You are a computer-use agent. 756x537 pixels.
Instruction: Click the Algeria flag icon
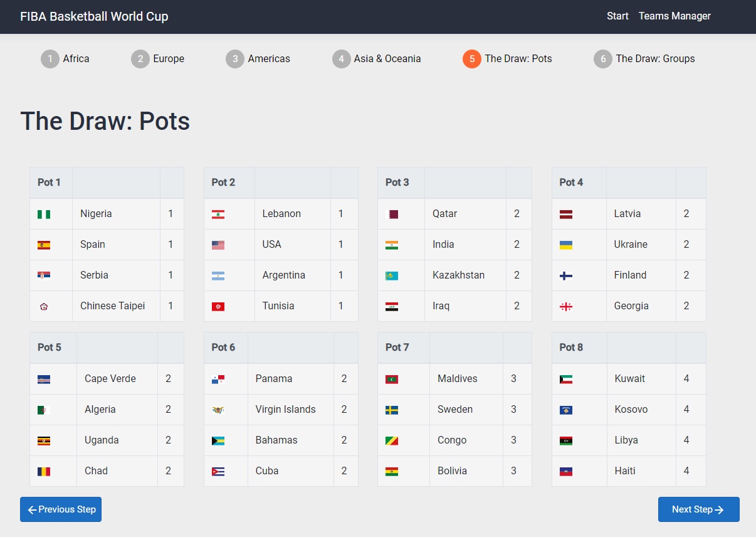click(x=44, y=410)
